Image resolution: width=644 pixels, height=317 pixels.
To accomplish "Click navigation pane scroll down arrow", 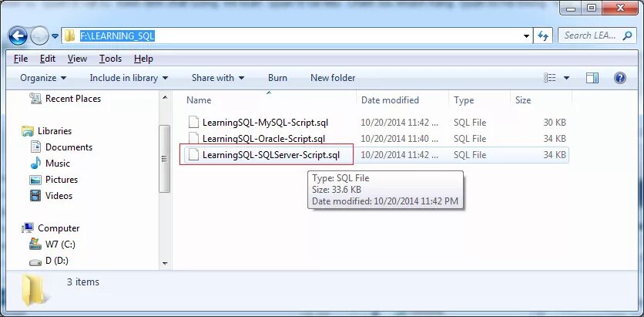I will pyautogui.click(x=165, y=264).
